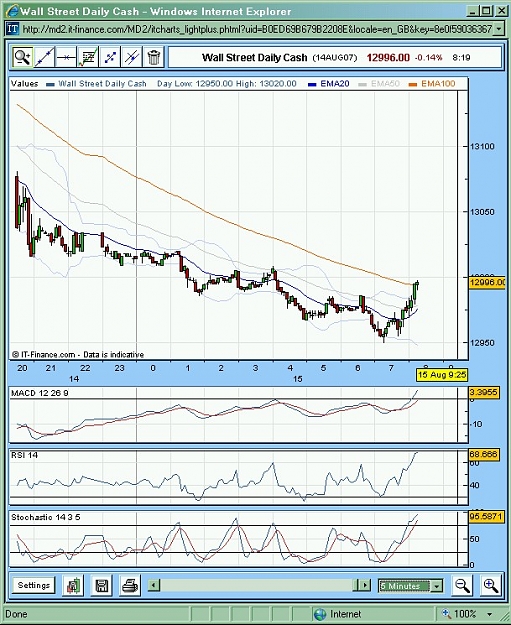511x625 pixels.
Task: Toggle the EMA50 legend entry
Action: (x=379, y=84)
